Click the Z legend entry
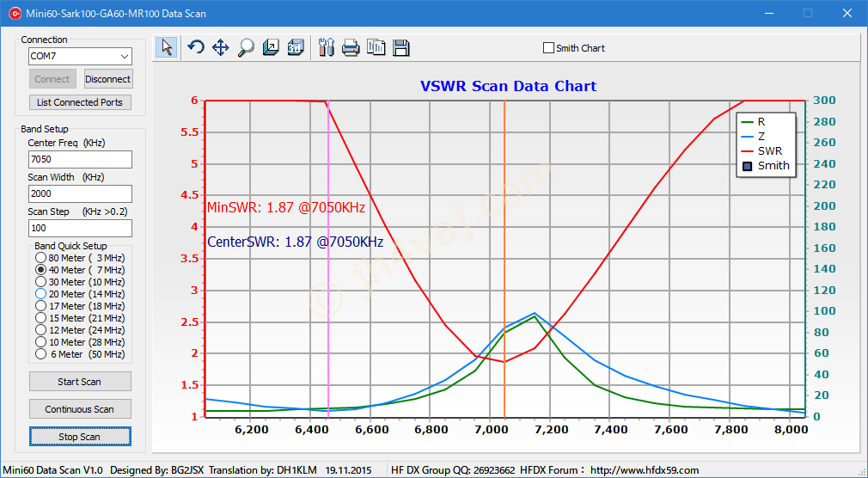Image resolution: width=868 pixels, height=478 pixels. point(754,136)
